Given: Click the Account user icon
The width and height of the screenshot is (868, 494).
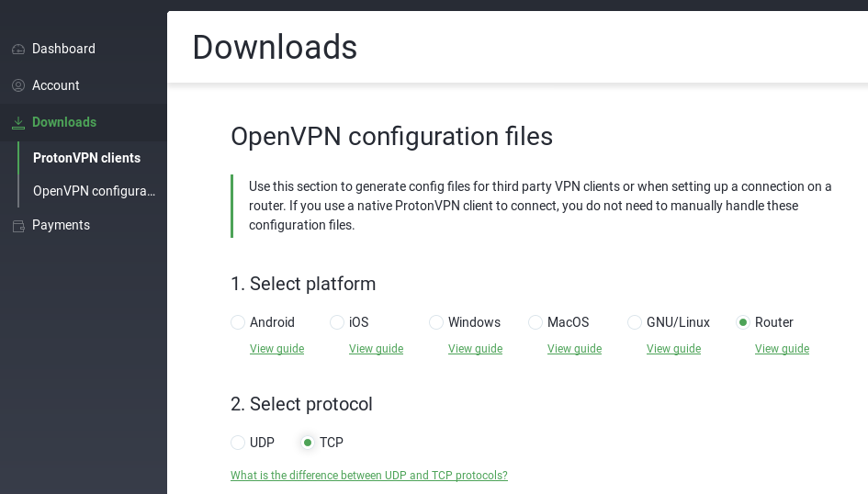Looking at the screenshot, I should (x=18, y=85).
